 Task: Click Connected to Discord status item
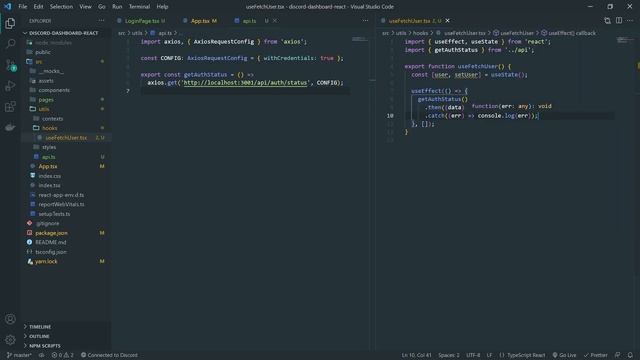[109, 355]
